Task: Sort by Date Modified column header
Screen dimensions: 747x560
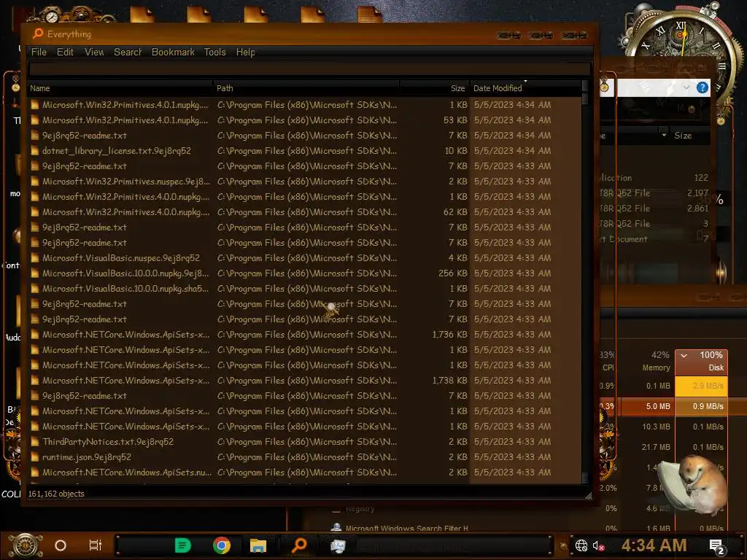Action: (x=525, y=88)
